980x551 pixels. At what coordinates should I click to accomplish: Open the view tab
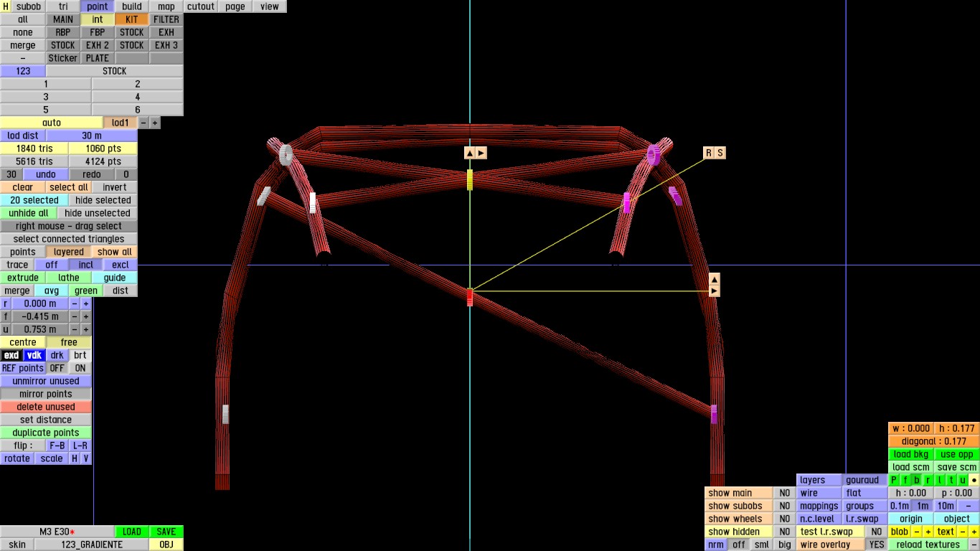(x=270, y=6)
